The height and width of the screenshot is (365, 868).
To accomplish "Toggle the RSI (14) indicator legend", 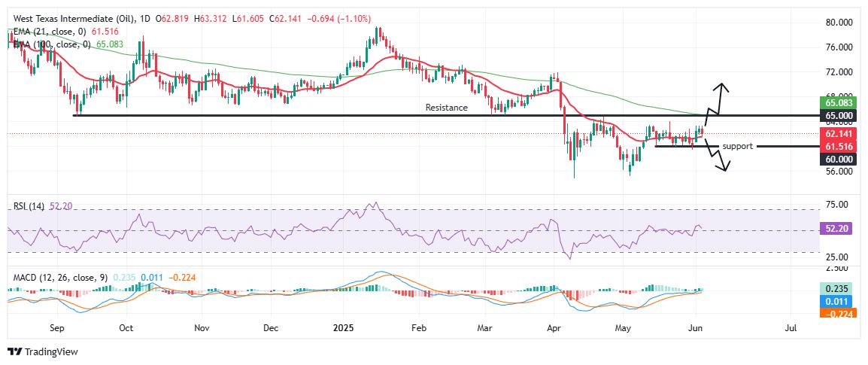I will pyautogui.click(x=30, y=206).
